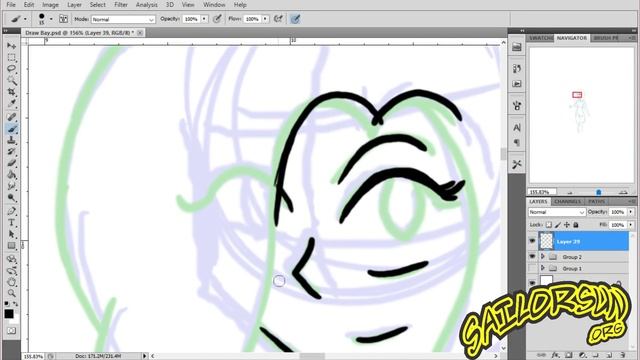Open the File menu
The image size is (640, 360).
click(11, 5)
